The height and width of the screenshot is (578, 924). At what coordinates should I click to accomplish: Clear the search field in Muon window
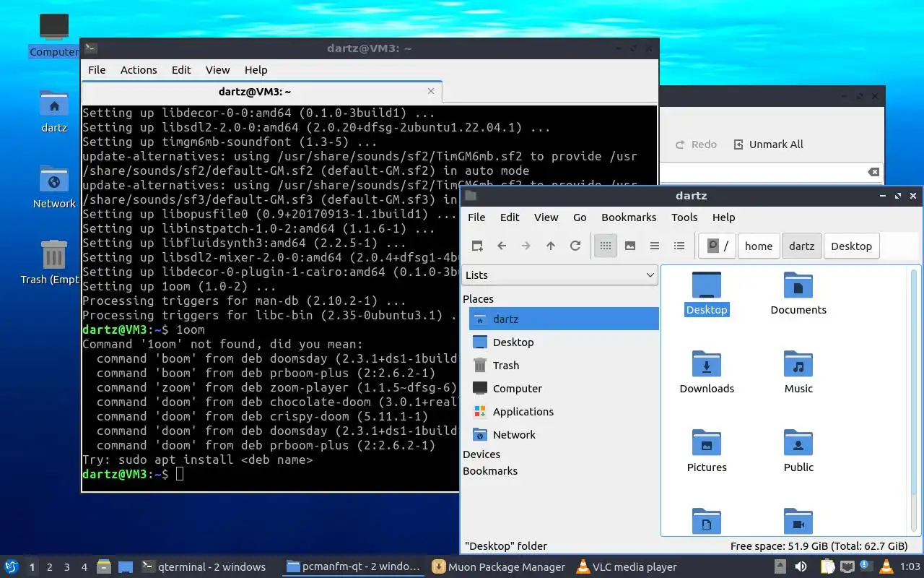coord(873,172)
